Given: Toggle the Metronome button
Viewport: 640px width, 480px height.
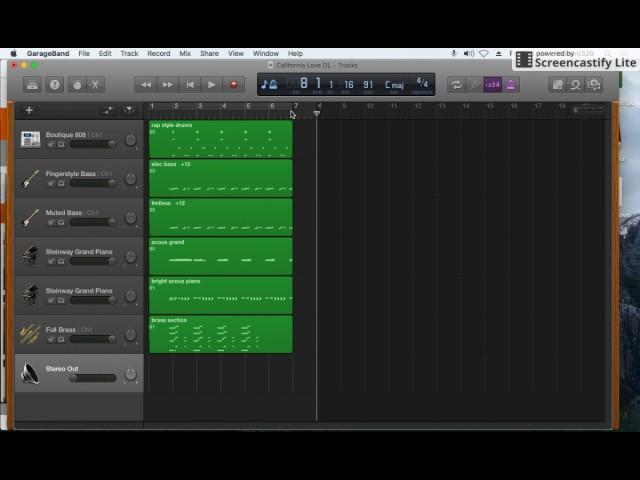Looking at the screenshot, I should tap(511, 85).
